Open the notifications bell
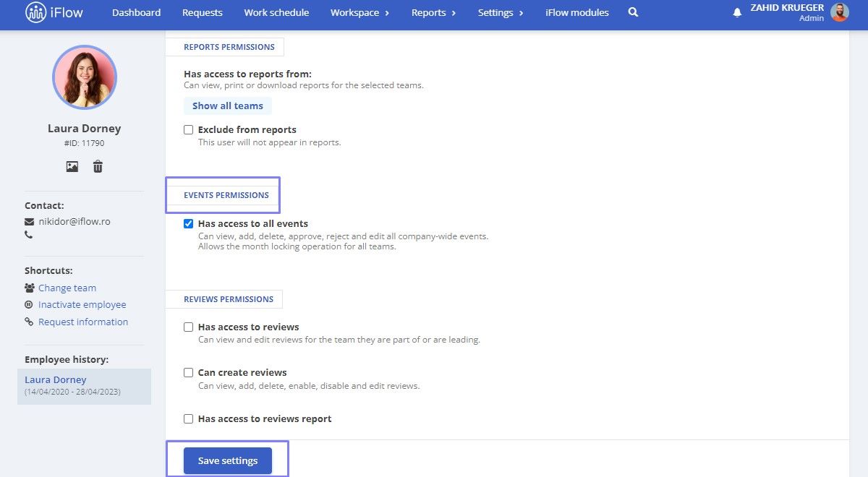 point(737,13)
